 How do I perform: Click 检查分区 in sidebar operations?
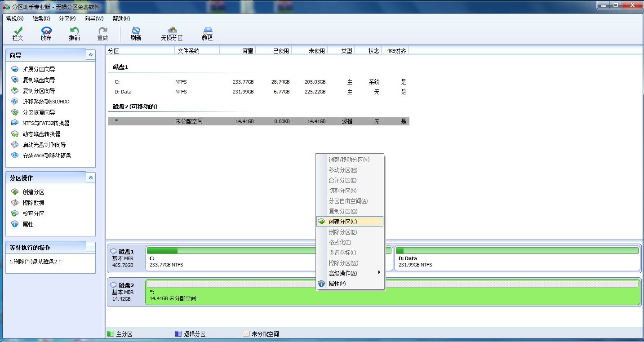tap(33, 213)
